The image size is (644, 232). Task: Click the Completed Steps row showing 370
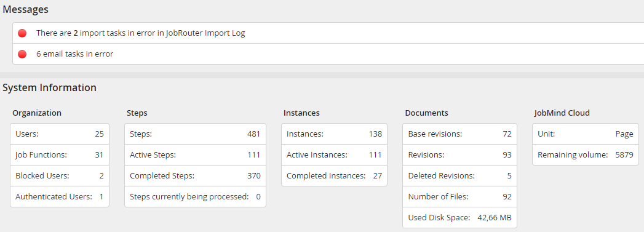pyautogui.click(x=195, y=176)
